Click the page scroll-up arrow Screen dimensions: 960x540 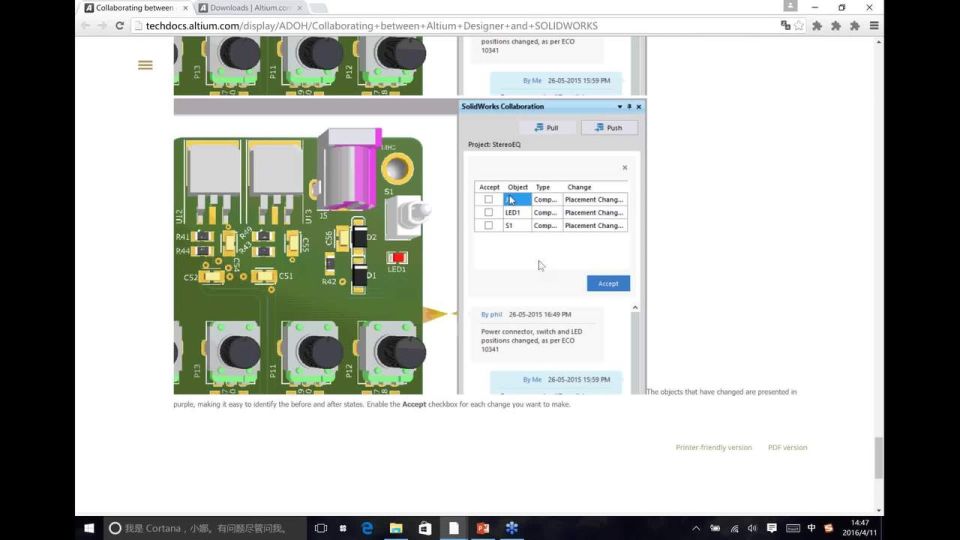point(879,42)
